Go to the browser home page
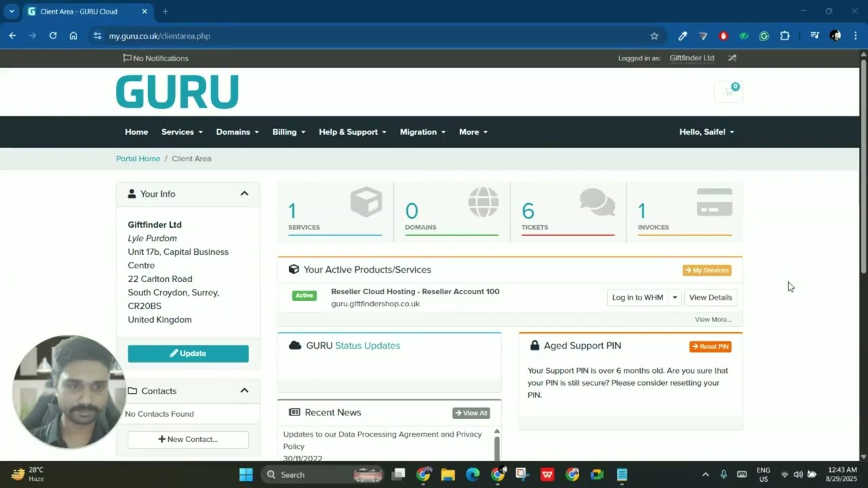The width and height of the screenshot is (868, 488). (x=73, y=36)
